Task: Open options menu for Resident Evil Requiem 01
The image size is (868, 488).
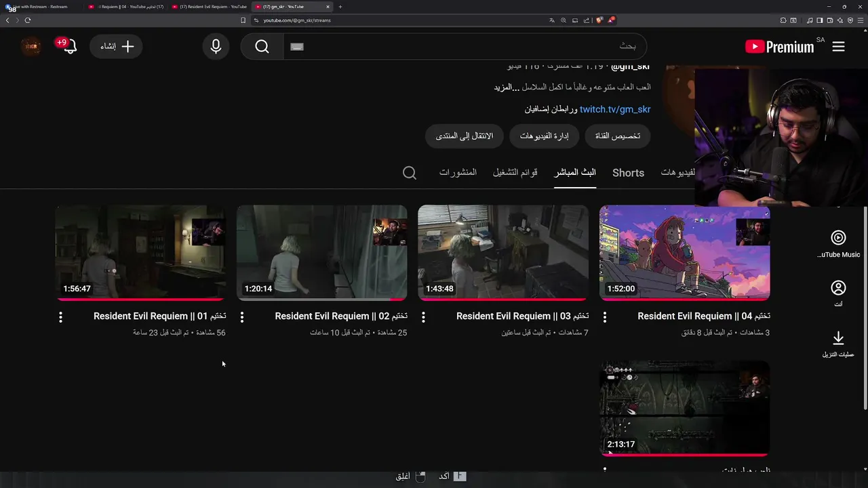Action: click(60, 317)
